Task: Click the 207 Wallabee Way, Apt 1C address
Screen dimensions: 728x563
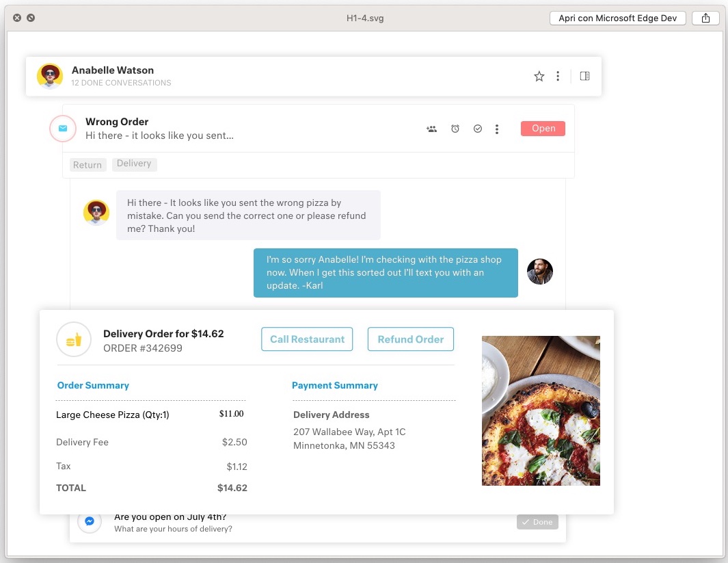Action: [x=349, y=432]
